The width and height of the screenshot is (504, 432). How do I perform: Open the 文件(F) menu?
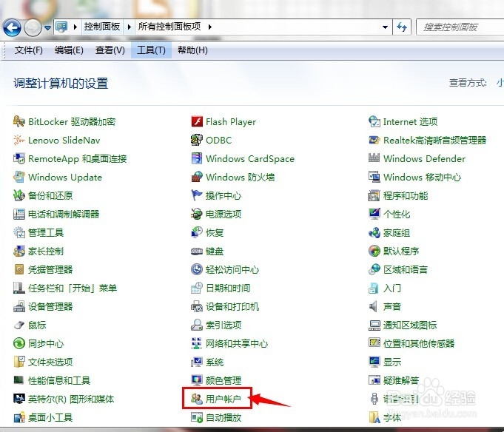(29, 50)
